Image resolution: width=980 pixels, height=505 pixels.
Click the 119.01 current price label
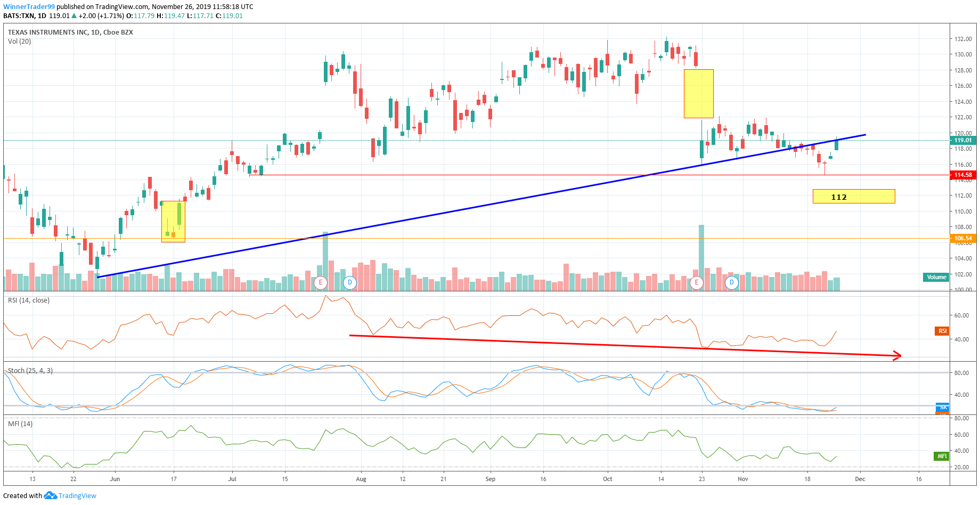click(963, 140)
